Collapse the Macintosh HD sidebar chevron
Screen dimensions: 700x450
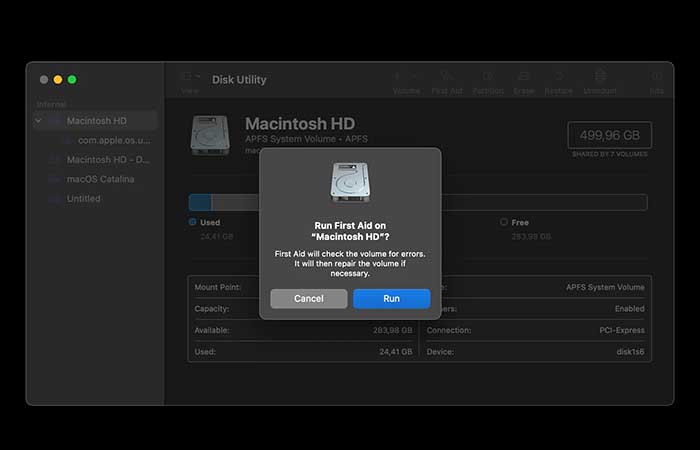click(38, 121)
